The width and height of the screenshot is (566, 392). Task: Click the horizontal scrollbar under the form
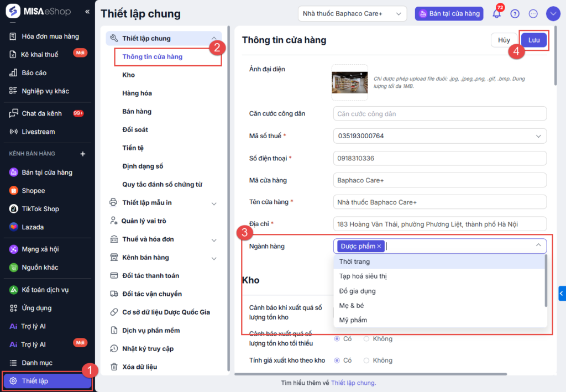371,374
